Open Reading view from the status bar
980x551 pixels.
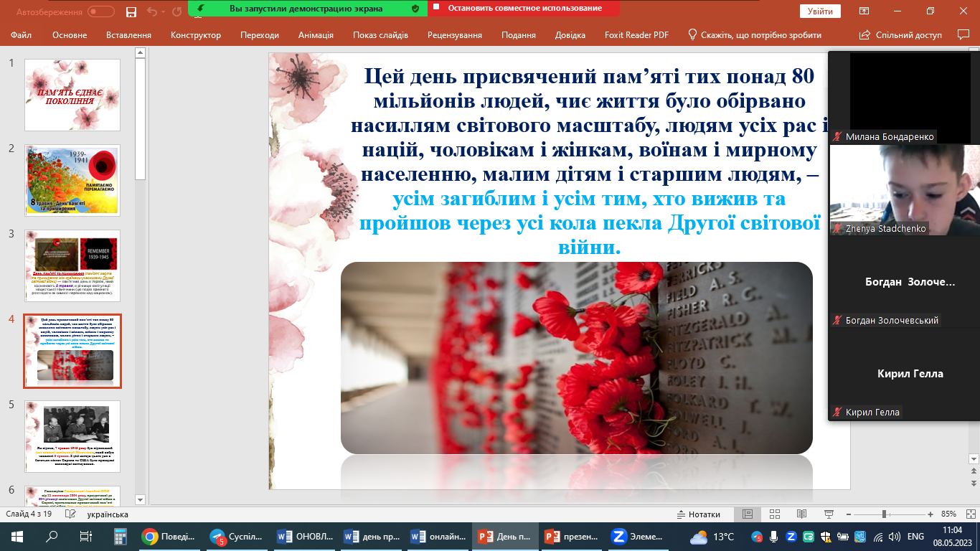[801, 514]
